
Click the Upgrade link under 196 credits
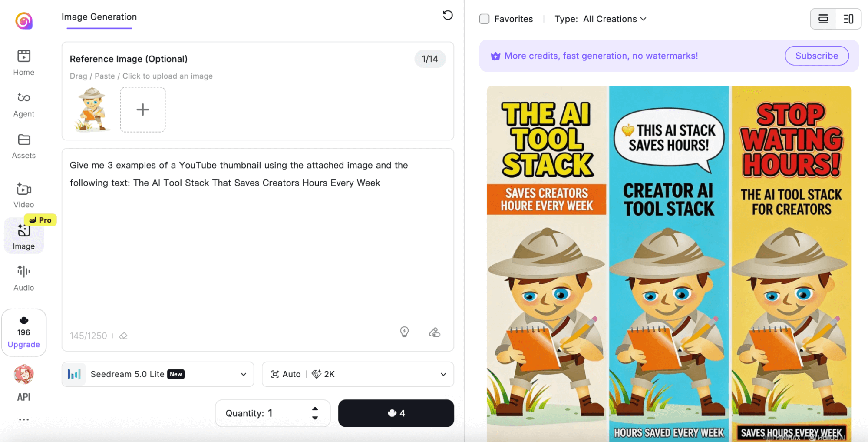click(24, 344)
